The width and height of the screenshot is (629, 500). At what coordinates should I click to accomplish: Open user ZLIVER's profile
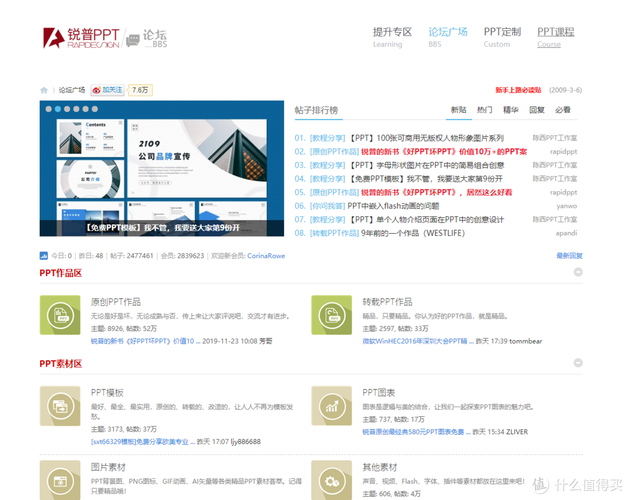coord(517,432)
